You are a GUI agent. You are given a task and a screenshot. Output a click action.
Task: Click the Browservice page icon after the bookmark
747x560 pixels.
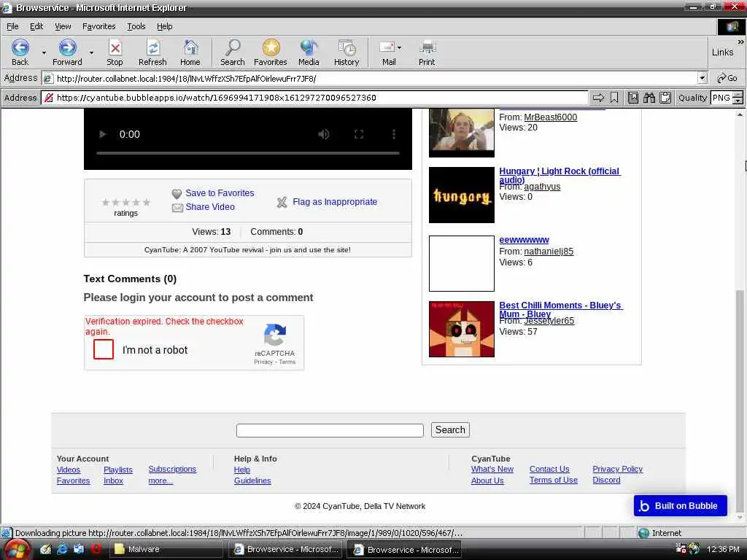[632, 98]
